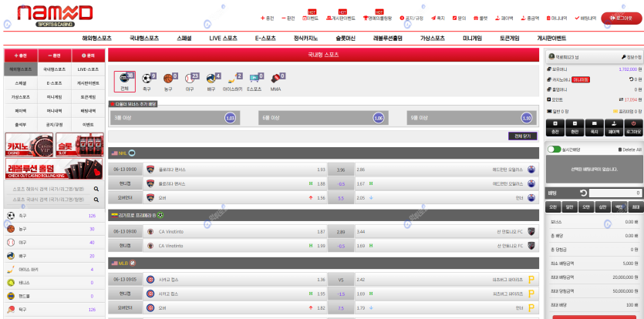The width and height of the screenshot is (644, 319).
Task: Filter matches by basketball (농구) icon
Action: [169, 79]
